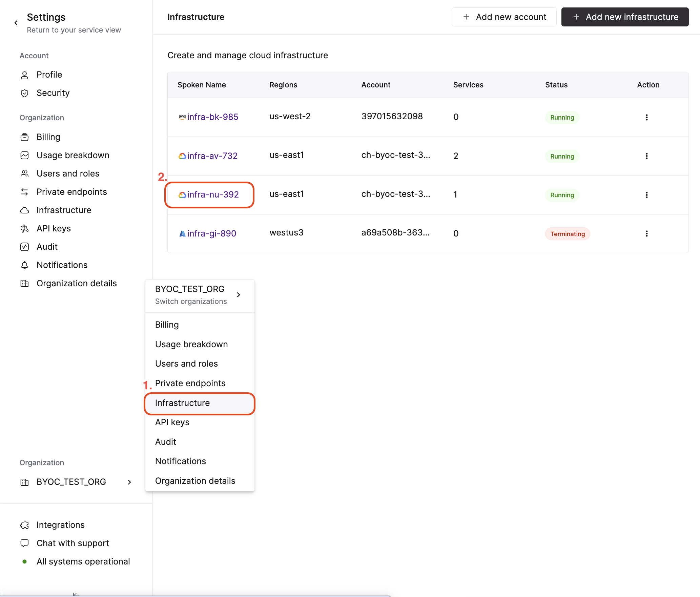Click the Audit icon in the sidebar

[x=24, y=247]
